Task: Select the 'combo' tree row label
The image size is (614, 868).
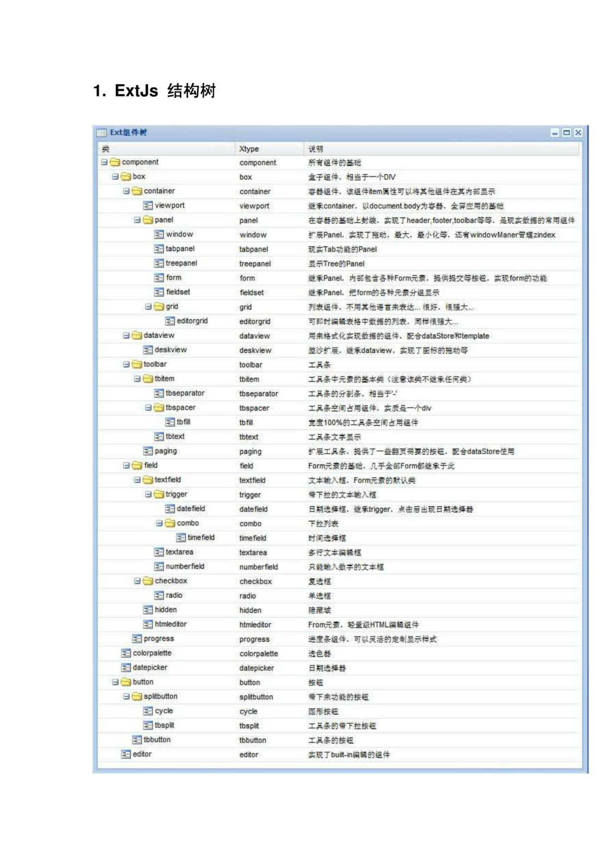Action: pos(188,523)
